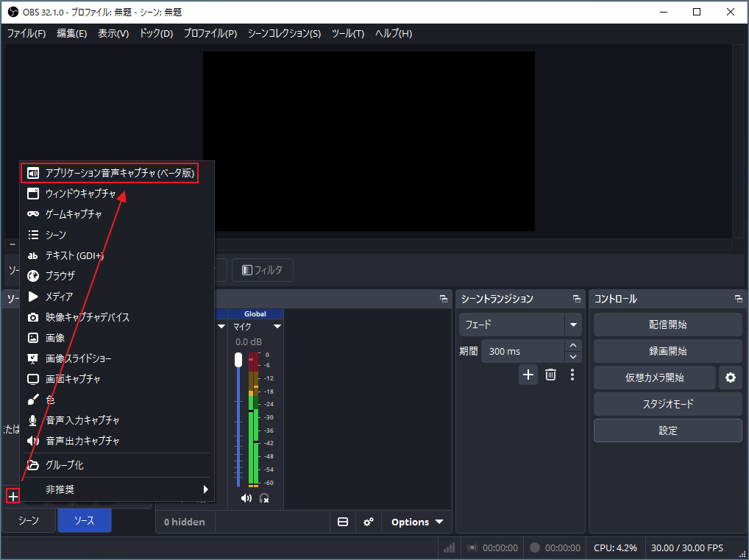Mute the マイク channel speaker icon
This screenshot has width=749, height=560.
[246, 498]
